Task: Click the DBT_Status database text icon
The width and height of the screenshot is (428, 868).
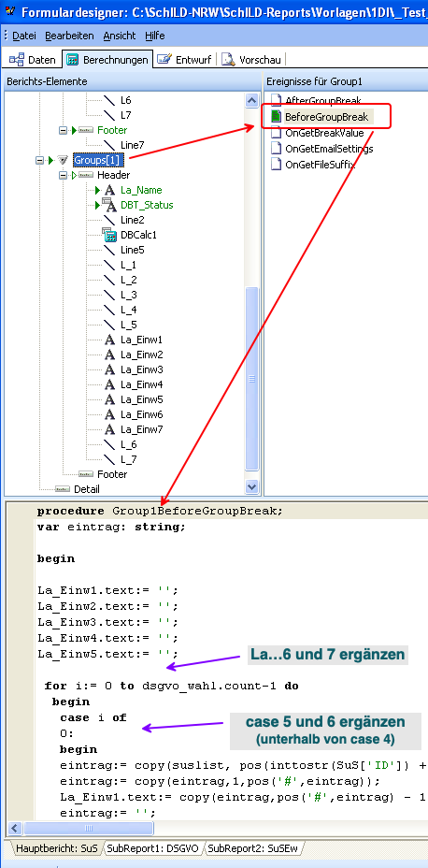Action: [x=109, y=205]
